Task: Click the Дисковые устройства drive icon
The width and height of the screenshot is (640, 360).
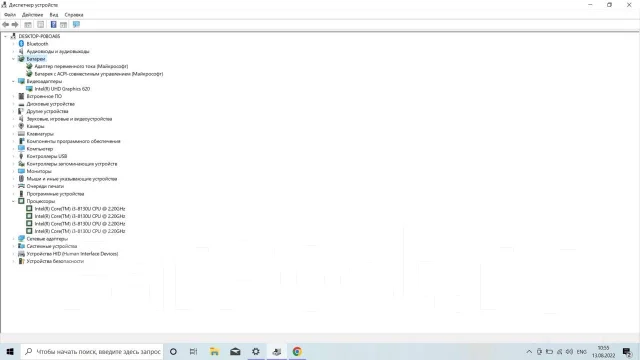Action: pos(21,104)
